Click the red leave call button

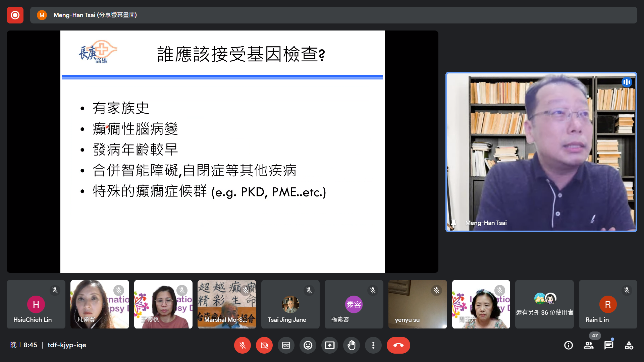pyautogui.click(x=398, y=345)
